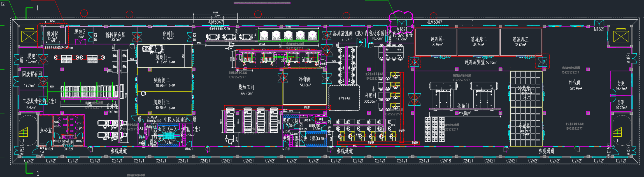The width and height of the screenshot is (644, 177).
Task: Select the 56.10m² area value
Action: pos(492,62)
